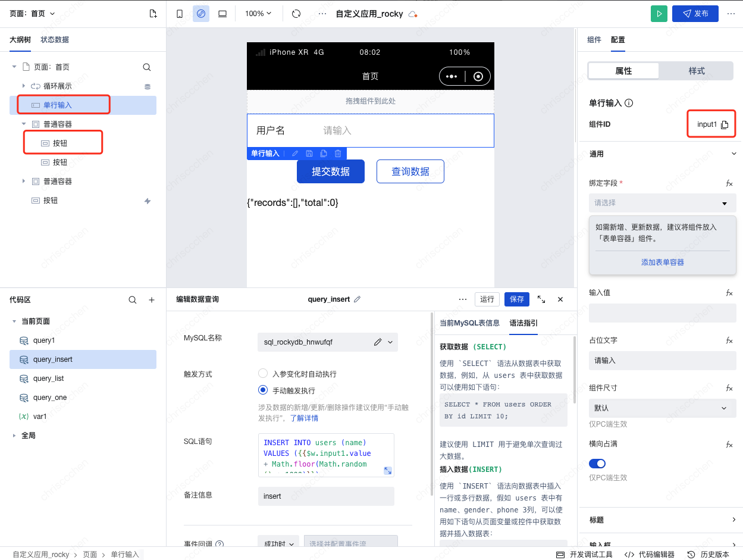This screenshot has width=743, height=560.
Task: Click the 添加表单容器 link
Action: click(662, 262)
